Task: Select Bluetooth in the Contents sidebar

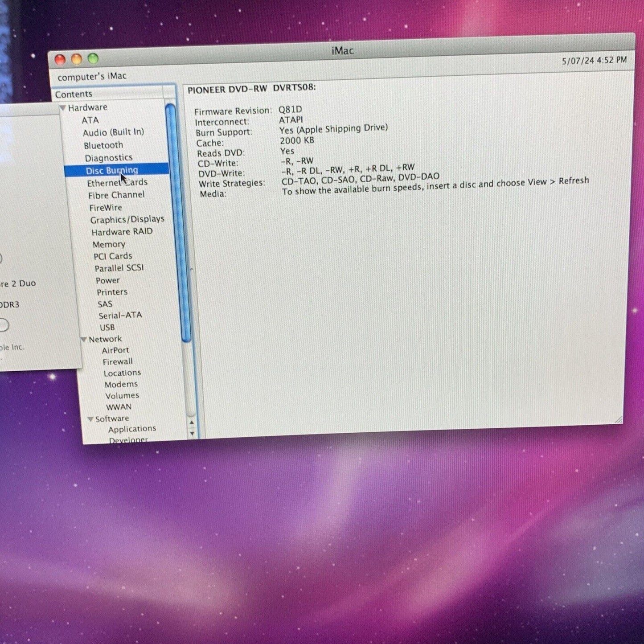Action: pos(103,145)
